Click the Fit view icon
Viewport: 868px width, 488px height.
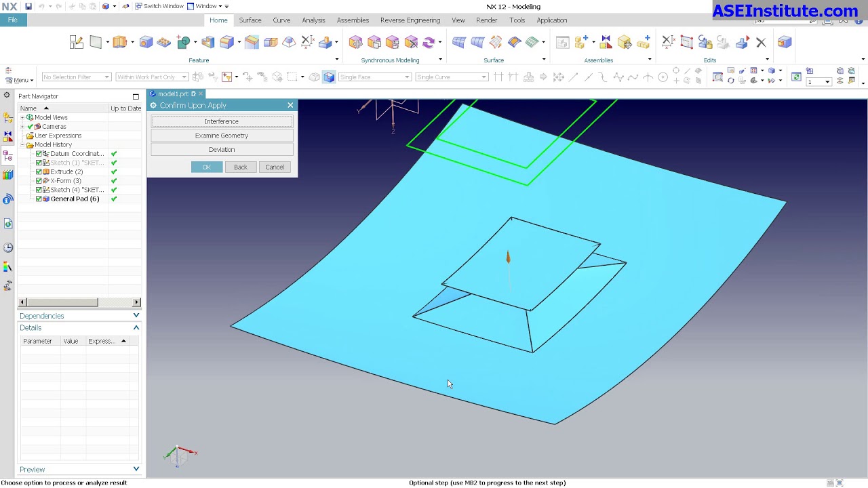point(717,77)
